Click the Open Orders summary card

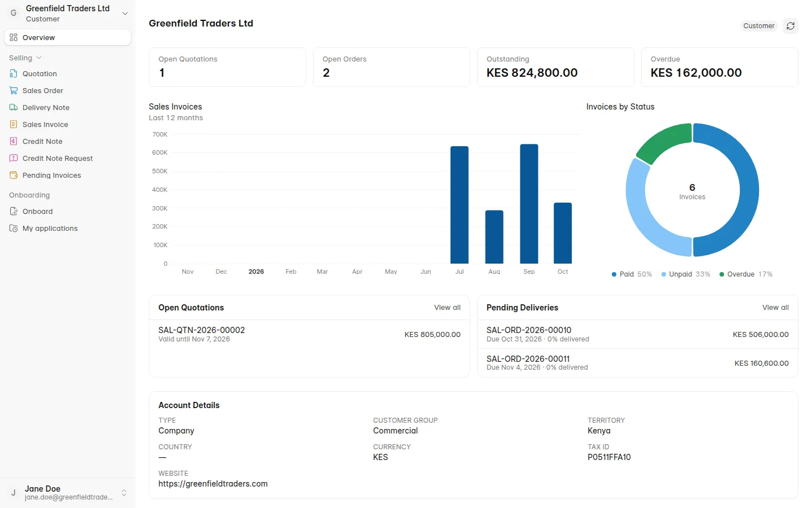pyautogui.click(x=391, y=67)
